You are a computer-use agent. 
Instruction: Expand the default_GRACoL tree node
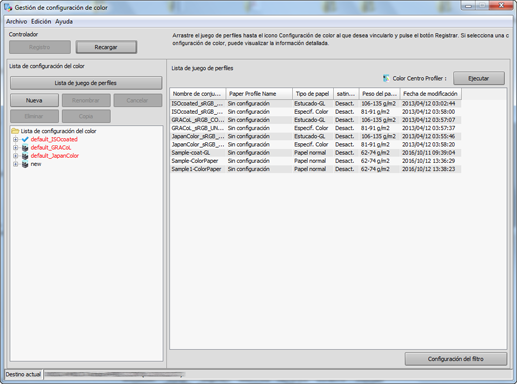click(15, 148)
